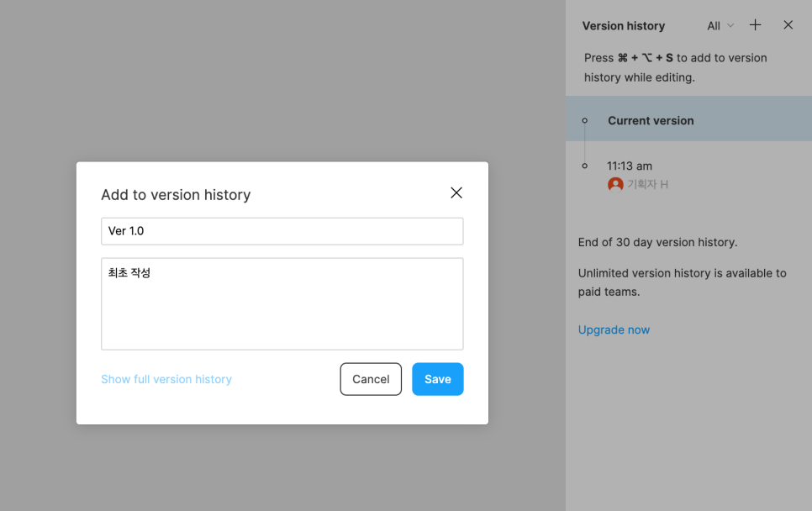Select the 11:13 am version entry
The image size is (812, 511).
(630, 166)
